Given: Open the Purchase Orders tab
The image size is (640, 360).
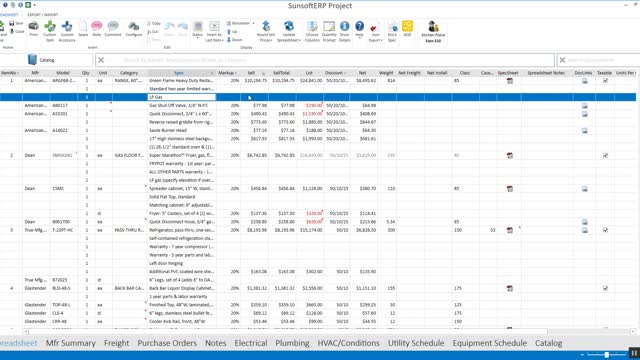Looking at the screenshot, I should (167, 343).
